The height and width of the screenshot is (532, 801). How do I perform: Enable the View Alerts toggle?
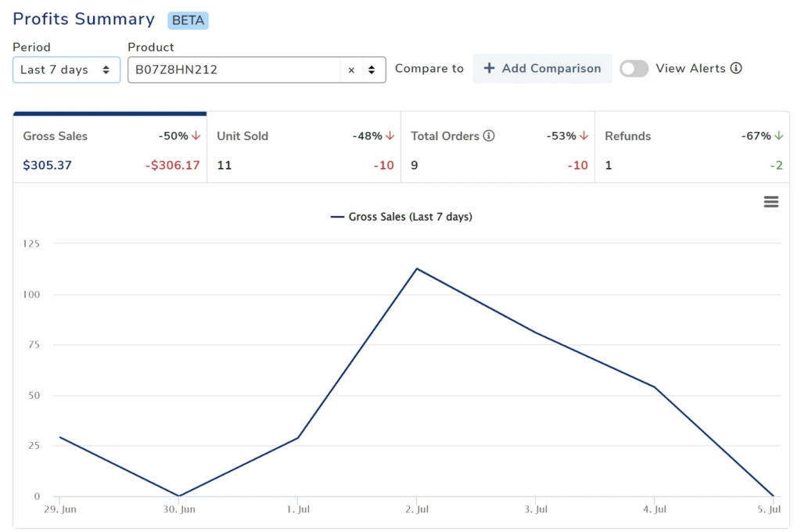pyautogui.click(x=634, y=68)
